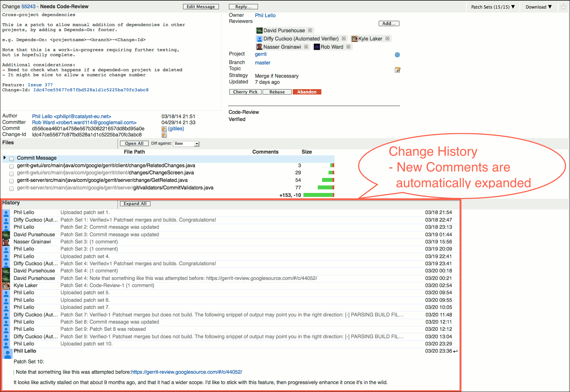Open the Diff against Base combo box

(x=186, y=144)
